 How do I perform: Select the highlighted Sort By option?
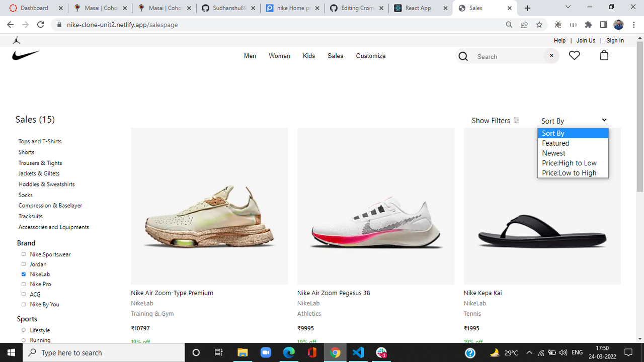(573, 133)
